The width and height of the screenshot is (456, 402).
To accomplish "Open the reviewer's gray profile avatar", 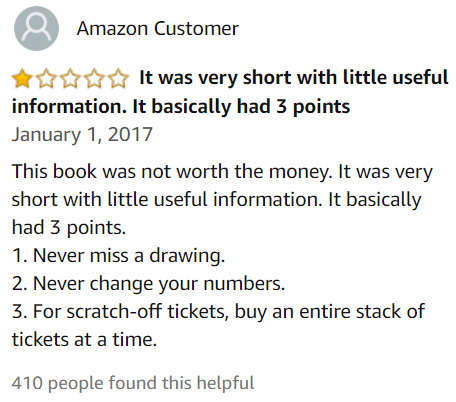I will 36,28.
